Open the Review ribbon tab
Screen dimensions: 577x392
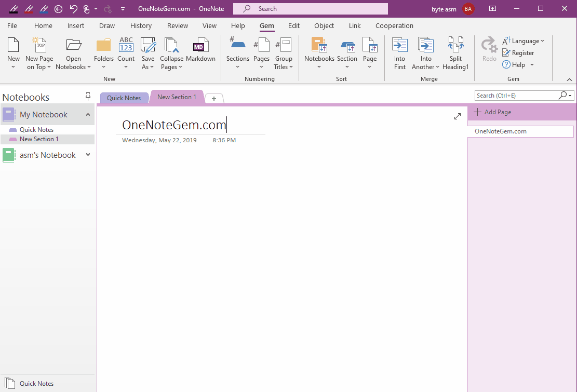(178, 26)
